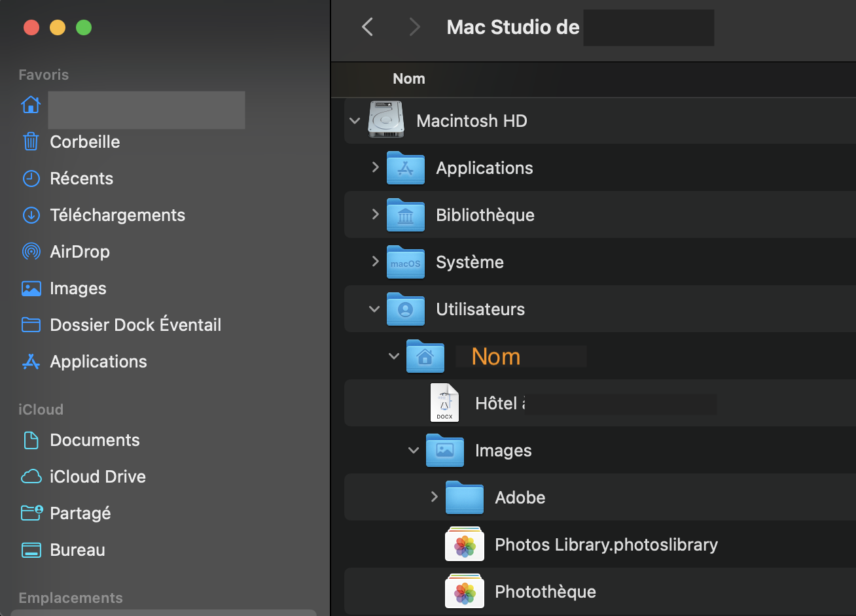Image resolution: width=856 pixels, height=616 pixels.
Task: Collapse the Utilisateurs folder
Action: coord(374,309)
